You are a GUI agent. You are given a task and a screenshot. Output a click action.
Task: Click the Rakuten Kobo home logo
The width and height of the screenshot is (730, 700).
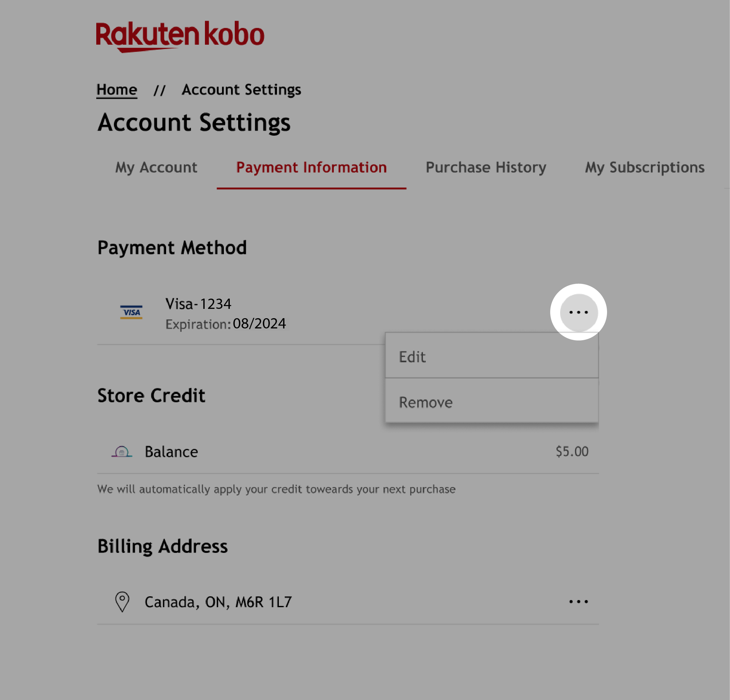180,35
